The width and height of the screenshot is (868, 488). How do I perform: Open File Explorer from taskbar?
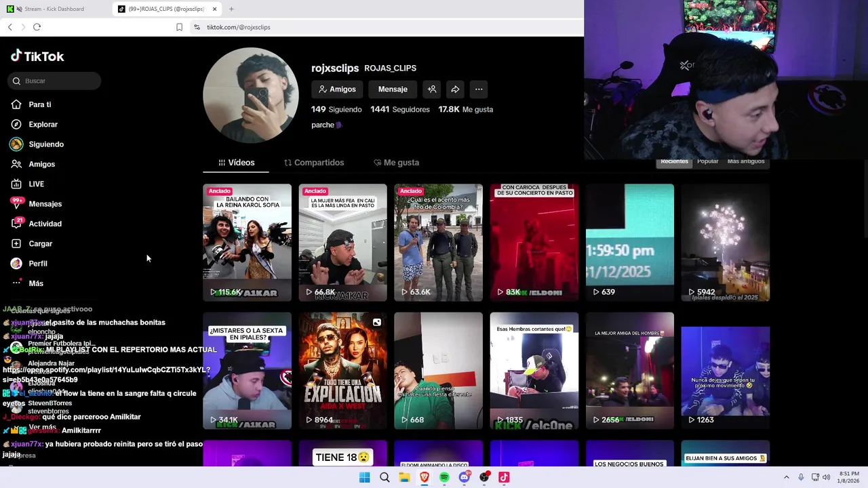[404, 477]
